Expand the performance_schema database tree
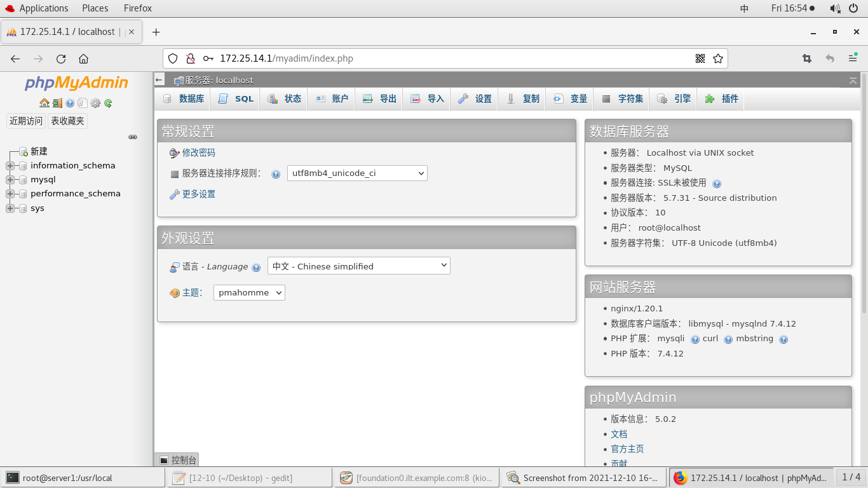 tap(10, 194)
